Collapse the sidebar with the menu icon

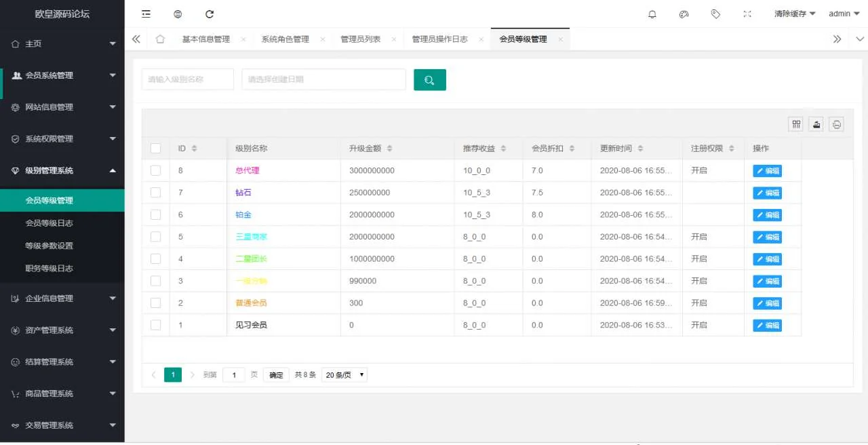pos(146,14)
